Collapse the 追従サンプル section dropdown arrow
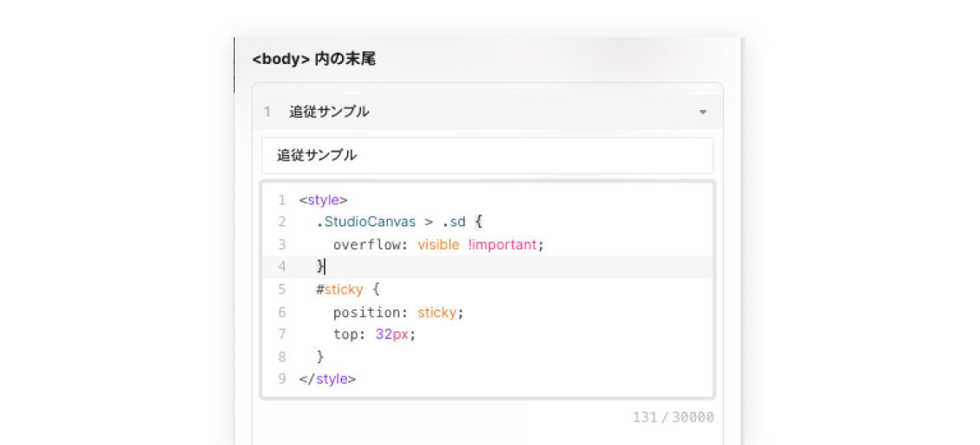Screen dimensions: 980x445 (703, 113)
